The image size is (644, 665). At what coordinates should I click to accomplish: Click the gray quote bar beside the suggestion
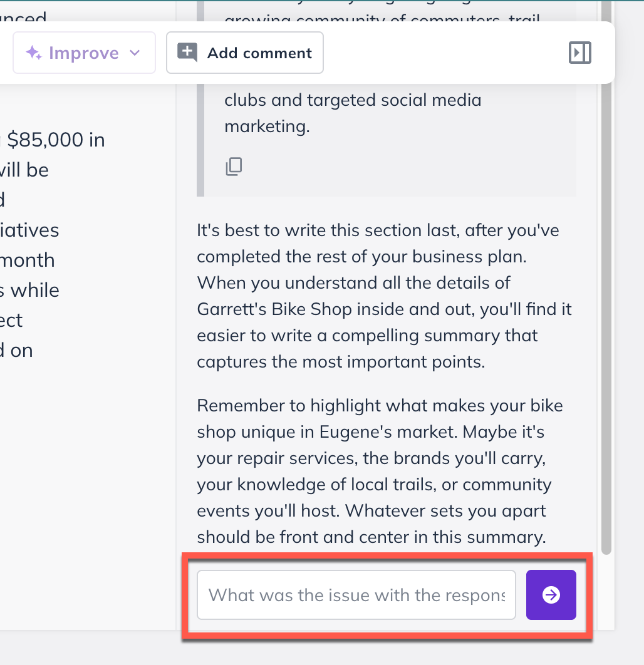pos(200,144)
